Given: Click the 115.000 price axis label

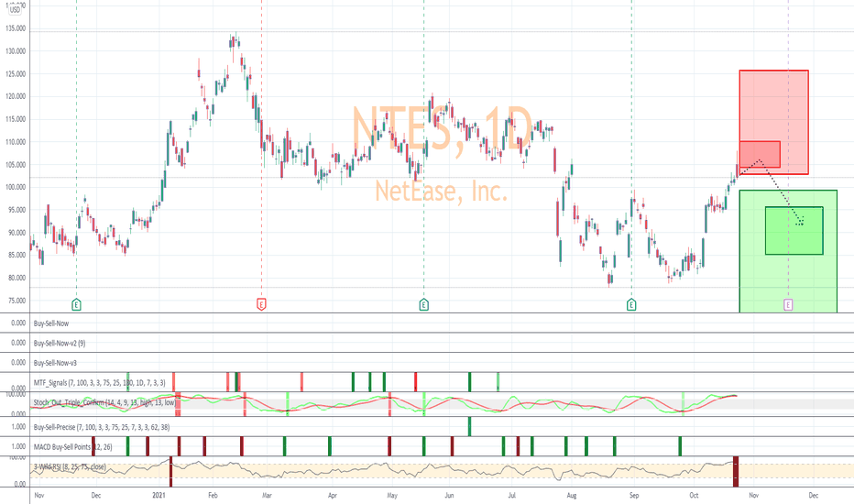Looking at the screenshot, I should click(x=16, y=119).
